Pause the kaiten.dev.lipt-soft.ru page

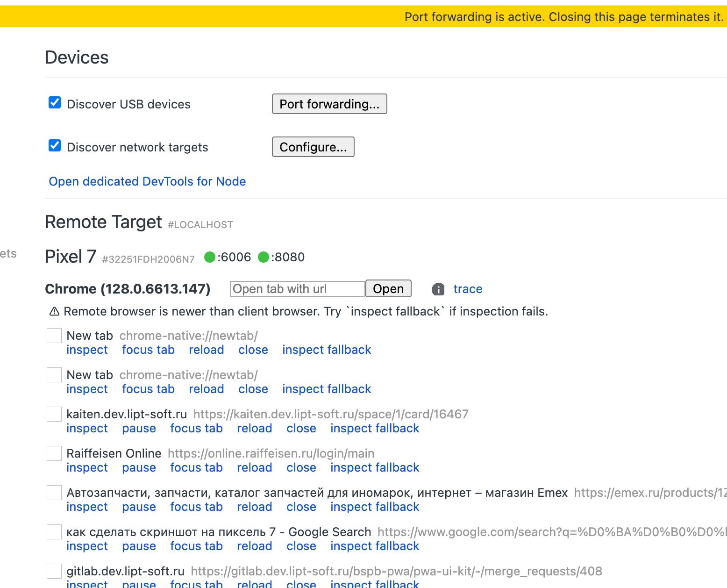(139, 428)
